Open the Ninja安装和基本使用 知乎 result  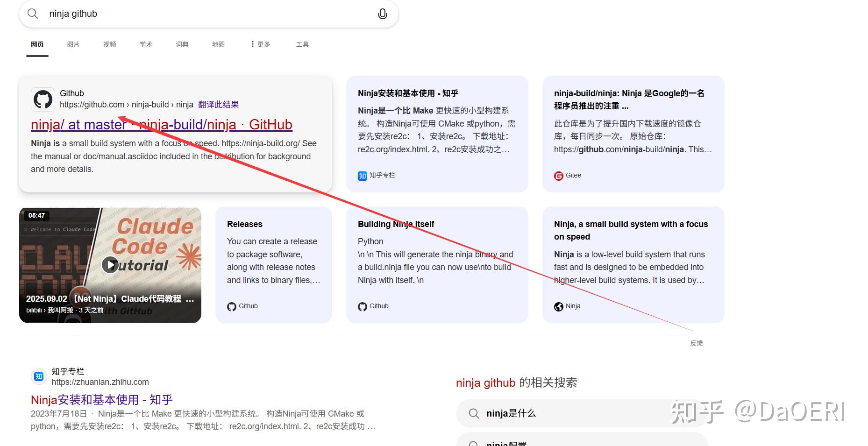[101, 399]
